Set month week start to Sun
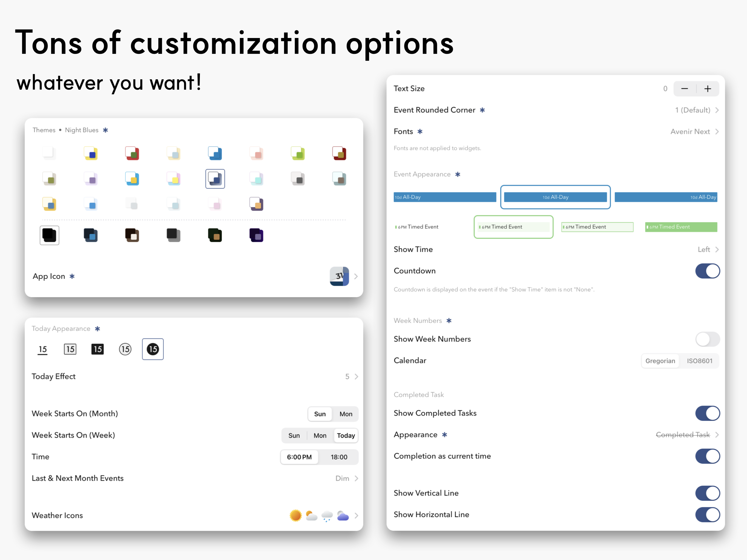Screen dimensions: 747x560 point(320,414)
